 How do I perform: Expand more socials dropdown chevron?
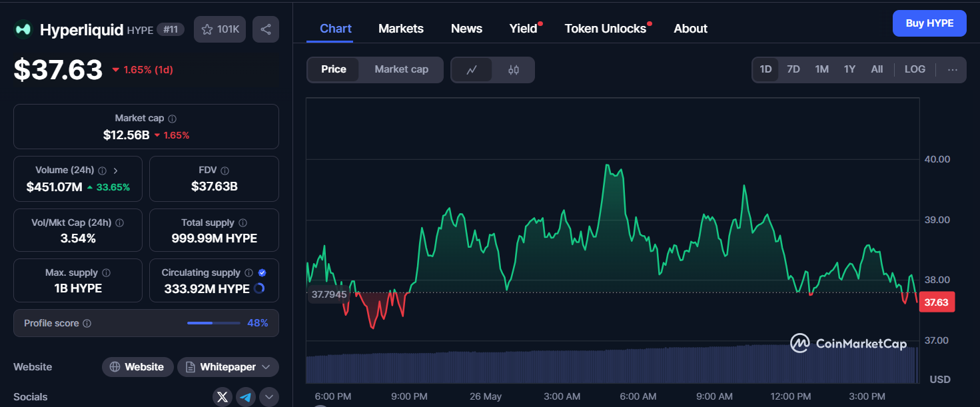click(269, 397)
